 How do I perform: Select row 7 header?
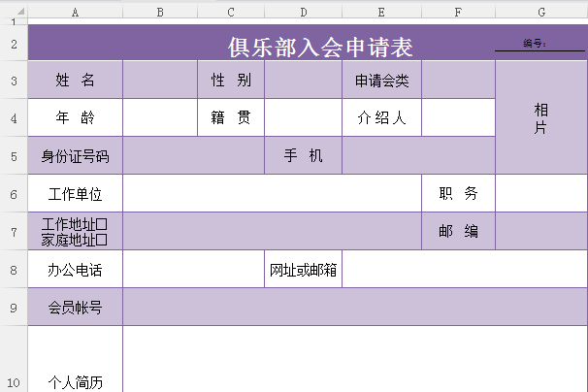[x=14, y=232]
